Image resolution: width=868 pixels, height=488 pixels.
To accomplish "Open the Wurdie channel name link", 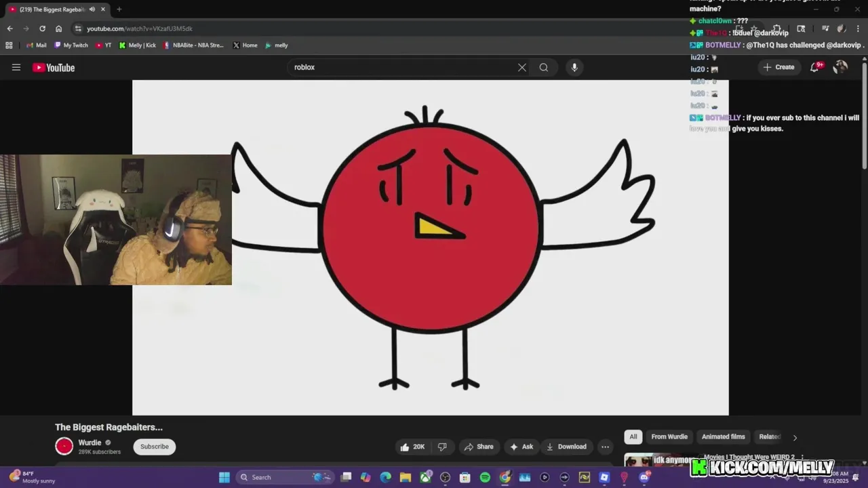I will (x=90, y=443).
